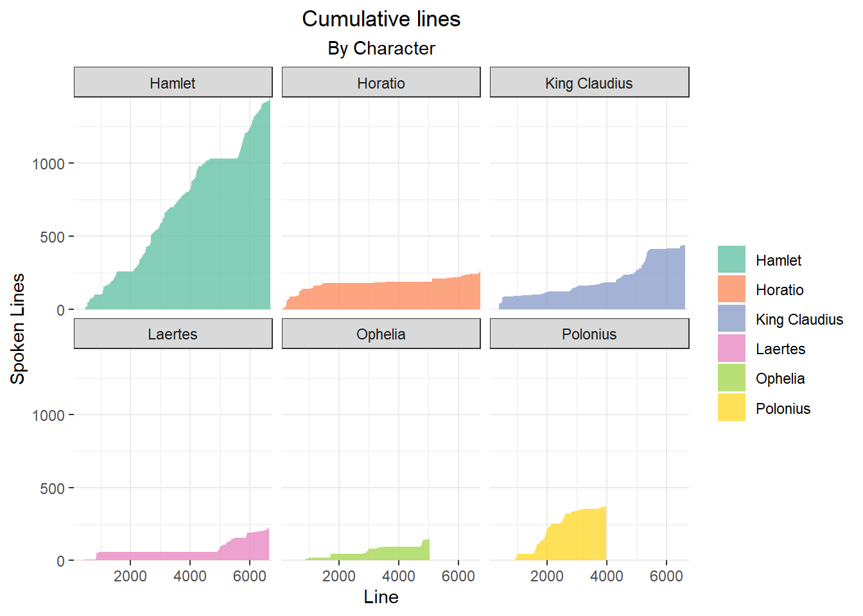Click the "Spoken Lines" y-axis title

click(x=18, y=329)
